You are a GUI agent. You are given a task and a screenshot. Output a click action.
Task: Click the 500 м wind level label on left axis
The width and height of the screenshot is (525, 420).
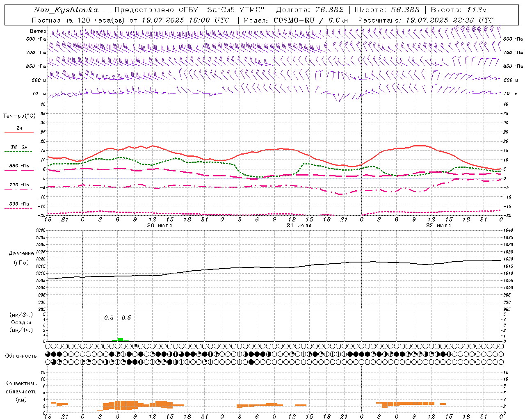coord(39,80)
